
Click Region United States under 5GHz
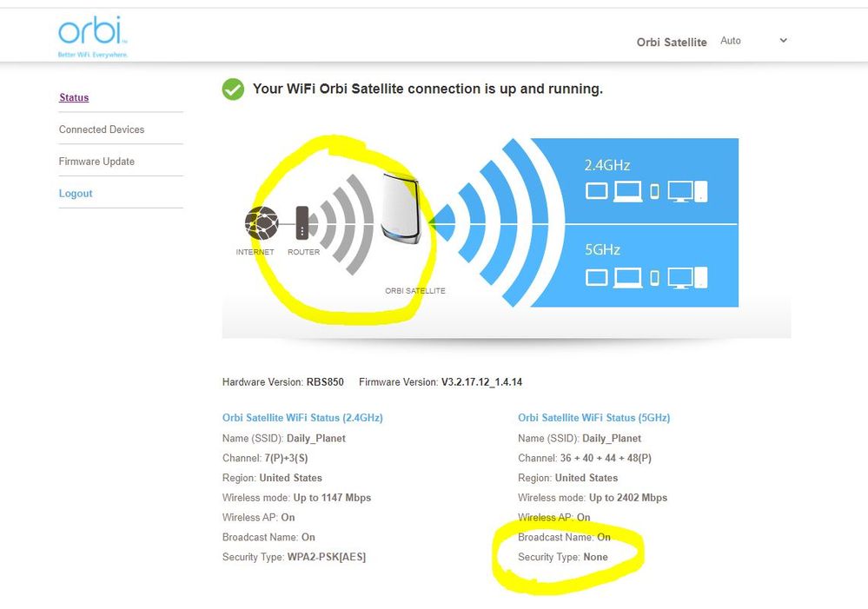pos(568,478)
